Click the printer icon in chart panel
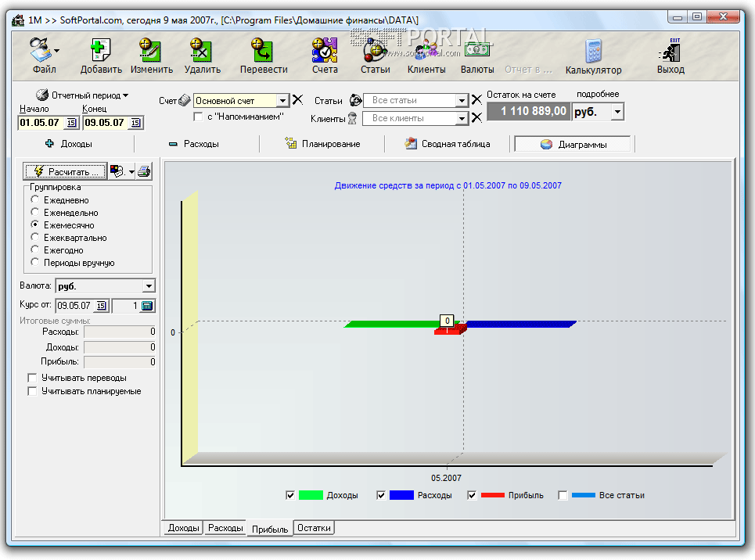The height and width of the screenshot is (560, 755). [144, 171]
